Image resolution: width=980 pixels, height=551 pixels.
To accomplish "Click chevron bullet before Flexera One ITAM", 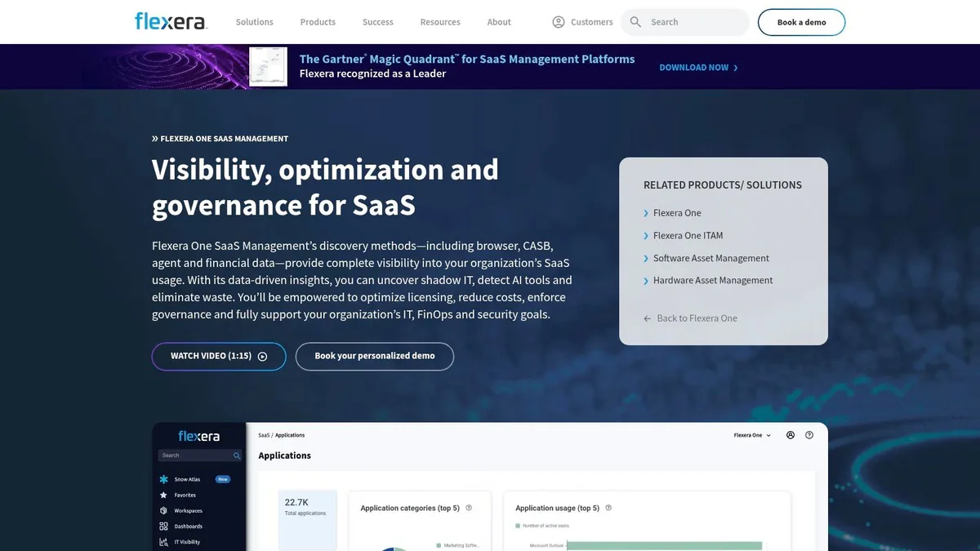I will [646, 236].
